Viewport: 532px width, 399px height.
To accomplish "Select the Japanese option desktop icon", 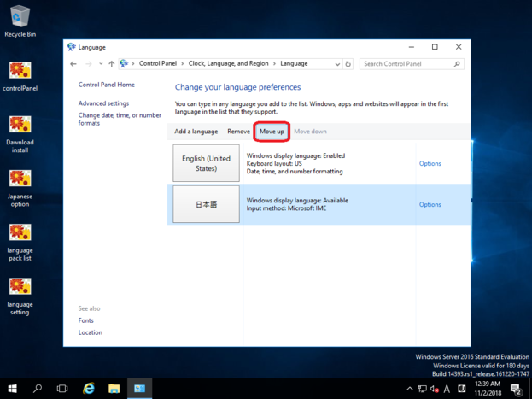I will click(20, 188).
